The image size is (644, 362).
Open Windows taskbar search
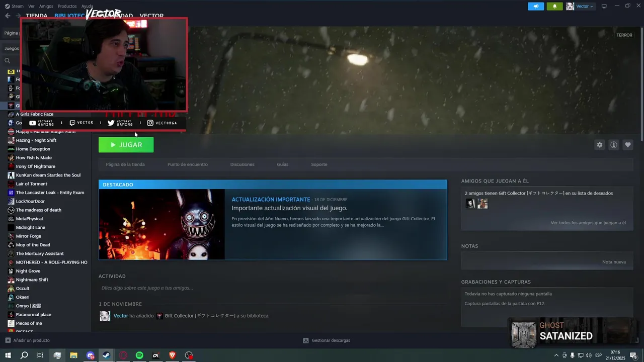[24, 355]
